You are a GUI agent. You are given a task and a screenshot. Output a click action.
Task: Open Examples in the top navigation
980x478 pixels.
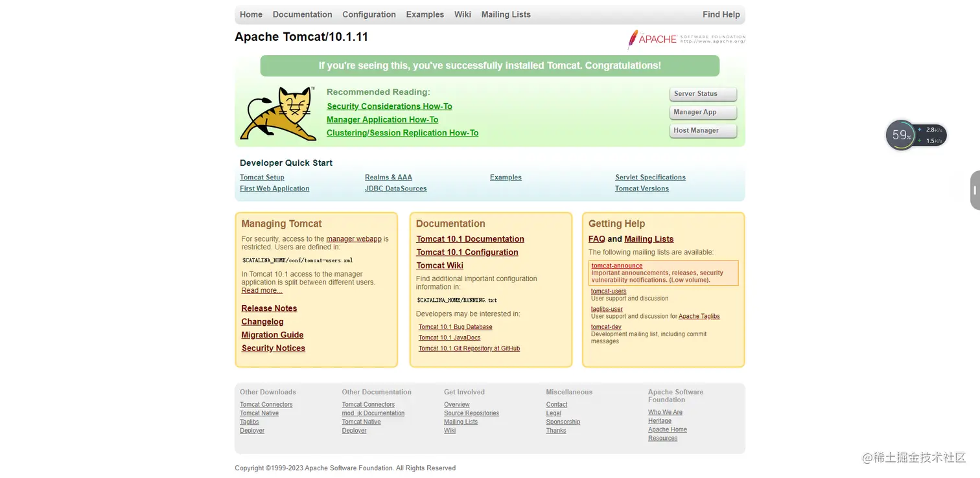pyautogui.click(x=425, y=14)
